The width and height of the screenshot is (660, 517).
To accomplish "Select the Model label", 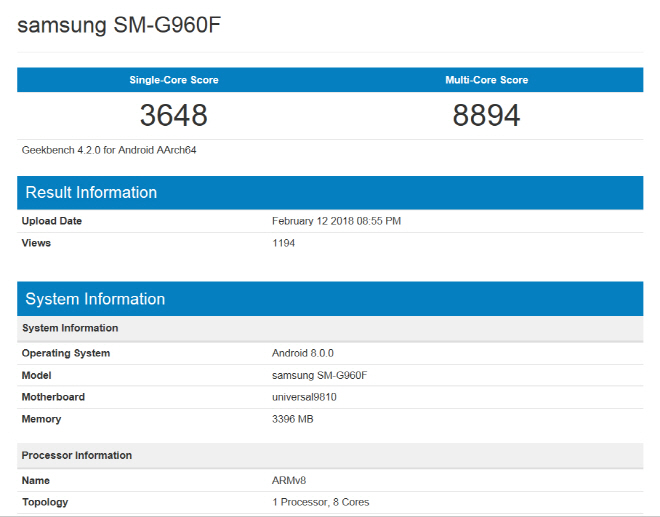I will [36, 375].
